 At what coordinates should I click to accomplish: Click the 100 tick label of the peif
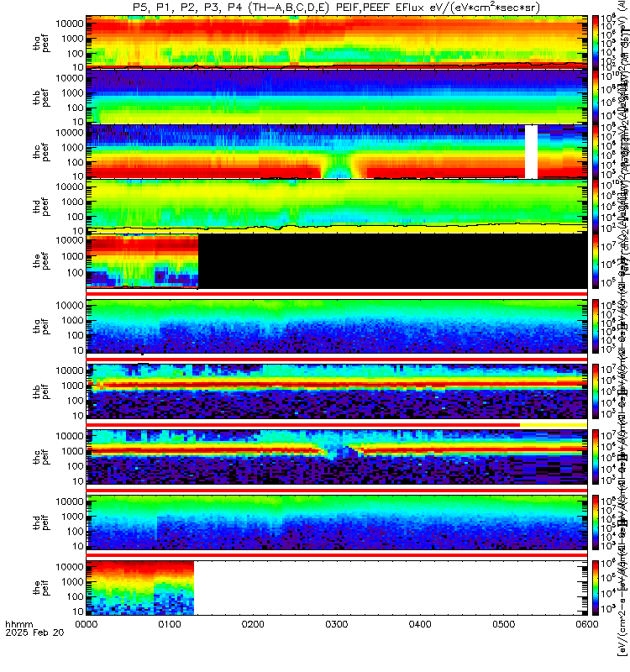click(x=76, y=596)
